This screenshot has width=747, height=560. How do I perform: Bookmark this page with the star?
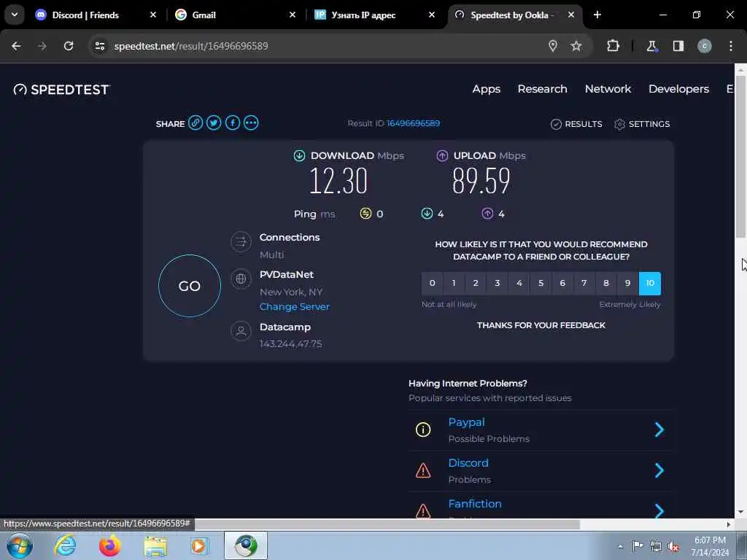point(576,46)
